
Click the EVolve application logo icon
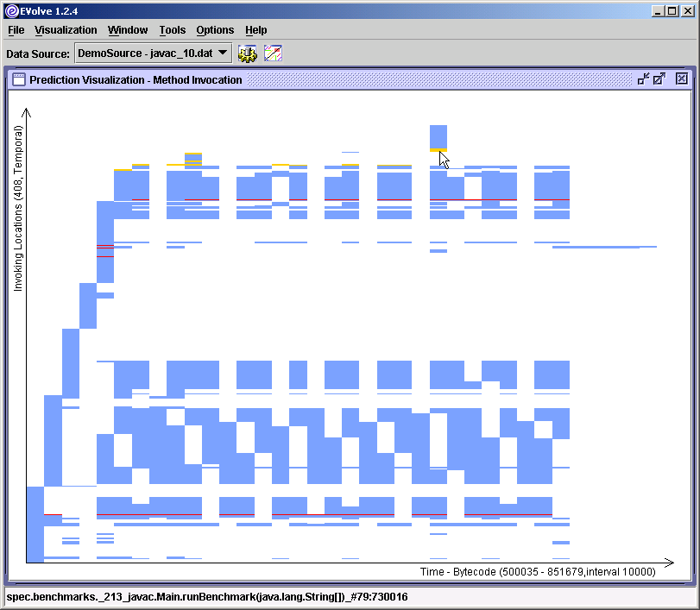[x=11, y=10]
